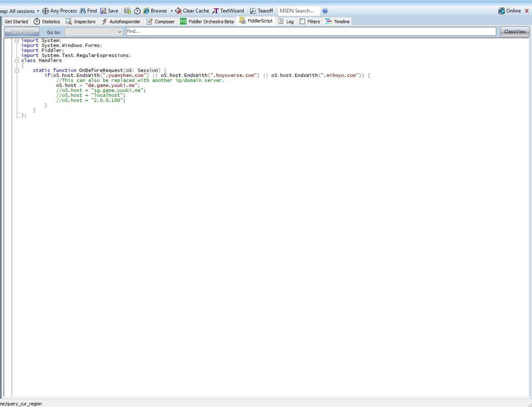Collapse the import statements block
This screenshot has height=407, width=532.
17,41
